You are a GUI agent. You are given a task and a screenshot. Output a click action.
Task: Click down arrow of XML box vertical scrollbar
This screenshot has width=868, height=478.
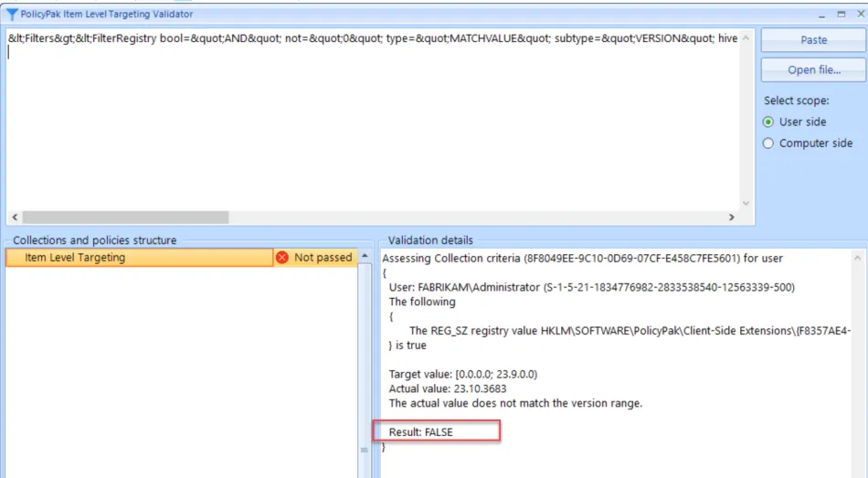click(x=746, y=203)
